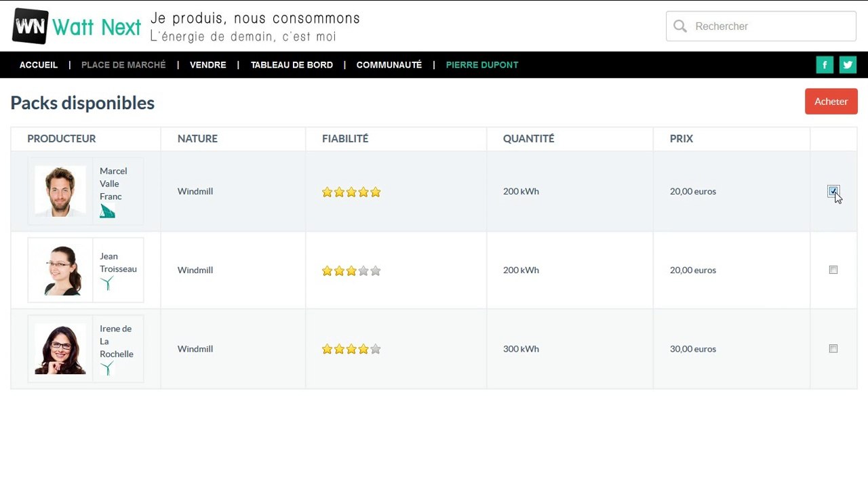868x488 pixels.
Task: Open the Communauté section
Action: pyautogui.click(x=389, y=65)
